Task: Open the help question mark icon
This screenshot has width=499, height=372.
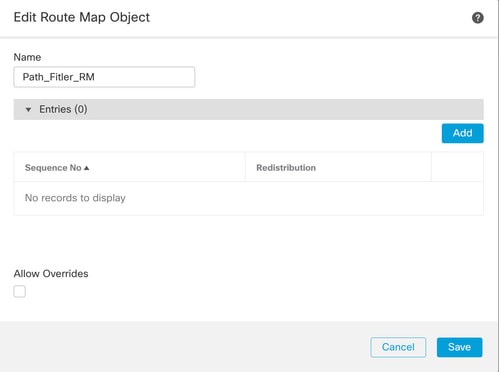Action: point(477,18)
